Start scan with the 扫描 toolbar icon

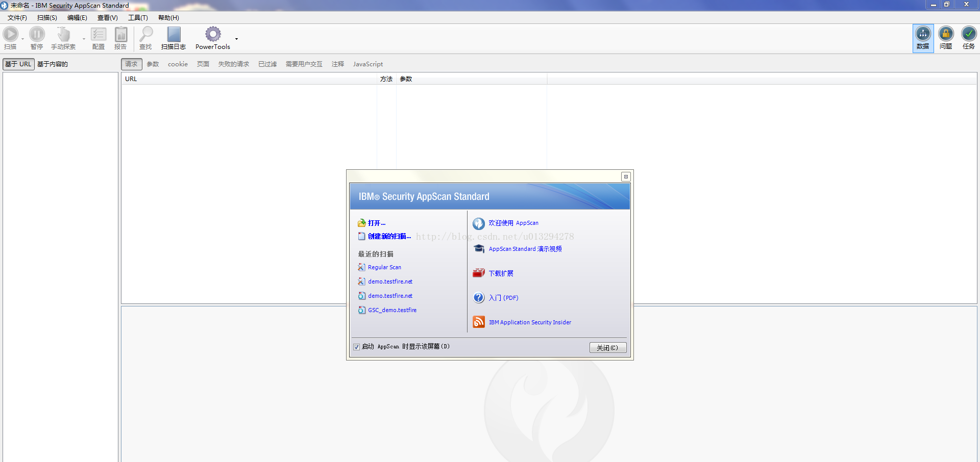coord(10,35)
